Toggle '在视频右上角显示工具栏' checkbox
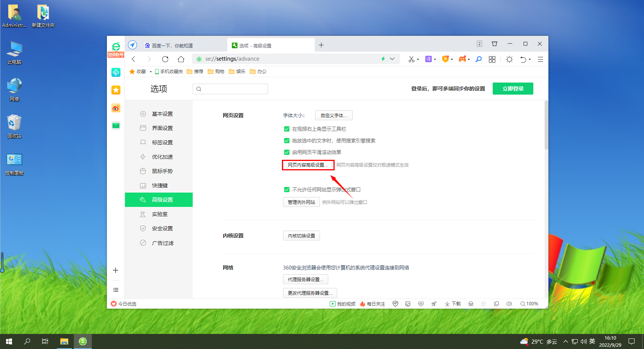Screen dimensions: 644x349 point(287,129)
